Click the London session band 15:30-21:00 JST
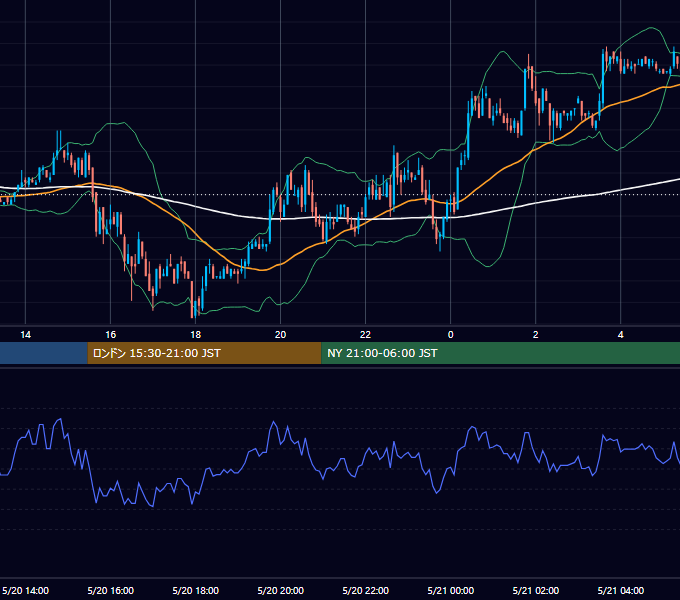The width and height of the screenshot is (680, 600). (x=204, y=353)
